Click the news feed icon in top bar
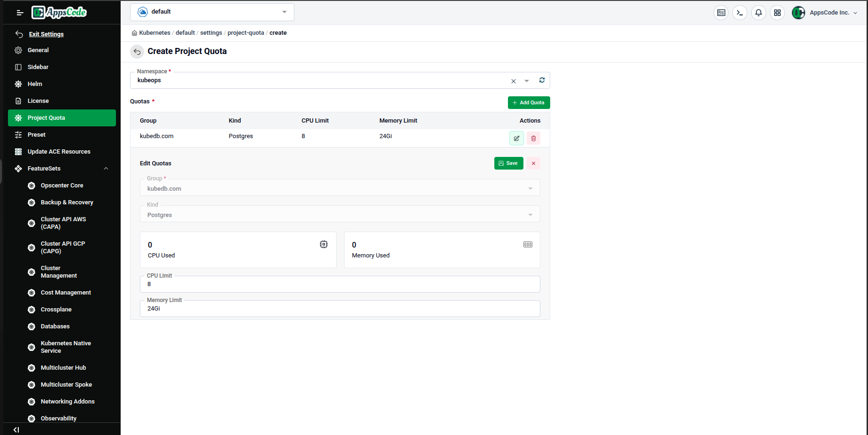Screen dimensions: 868x435 coord(721,13)
